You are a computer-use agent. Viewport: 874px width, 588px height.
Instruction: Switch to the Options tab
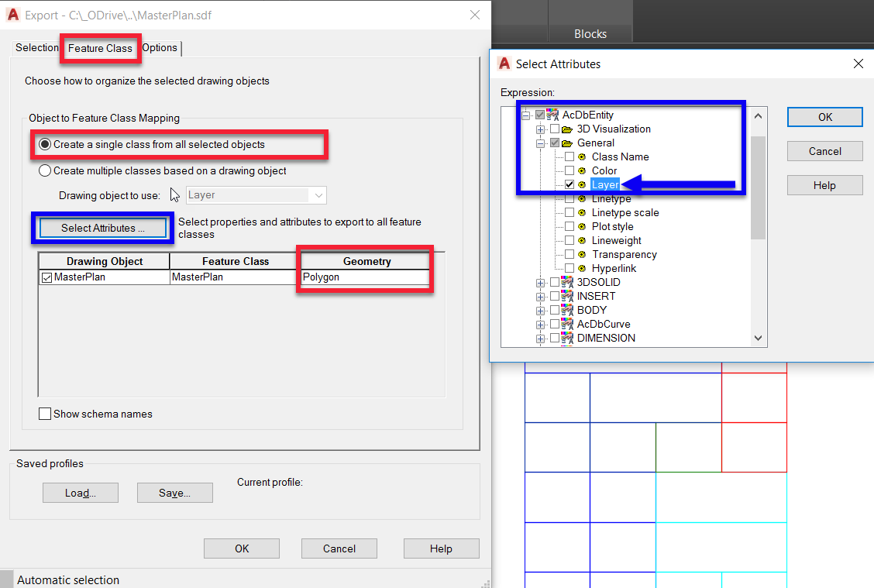(160, 47)
